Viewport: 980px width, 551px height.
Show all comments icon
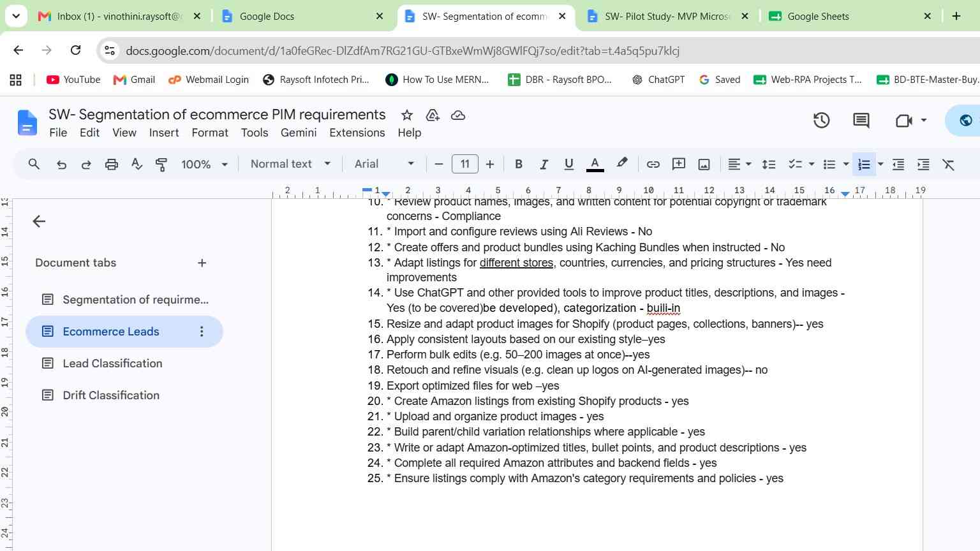coord(861,120)
